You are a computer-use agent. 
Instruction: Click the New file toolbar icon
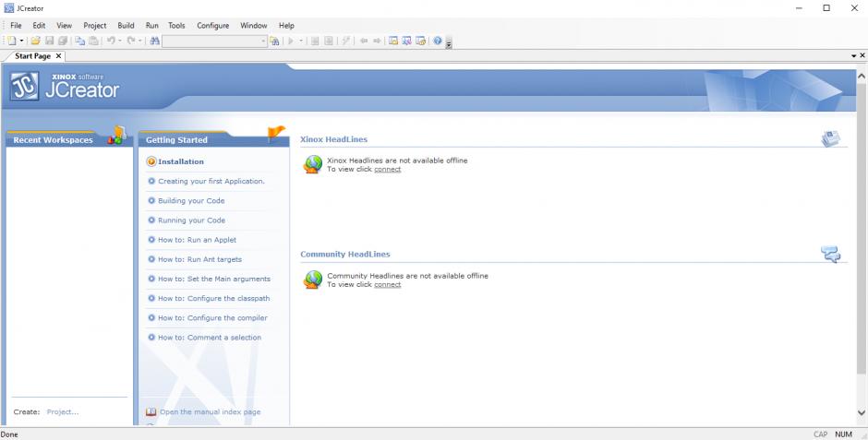pyautogui.click(x=10, y=41)
